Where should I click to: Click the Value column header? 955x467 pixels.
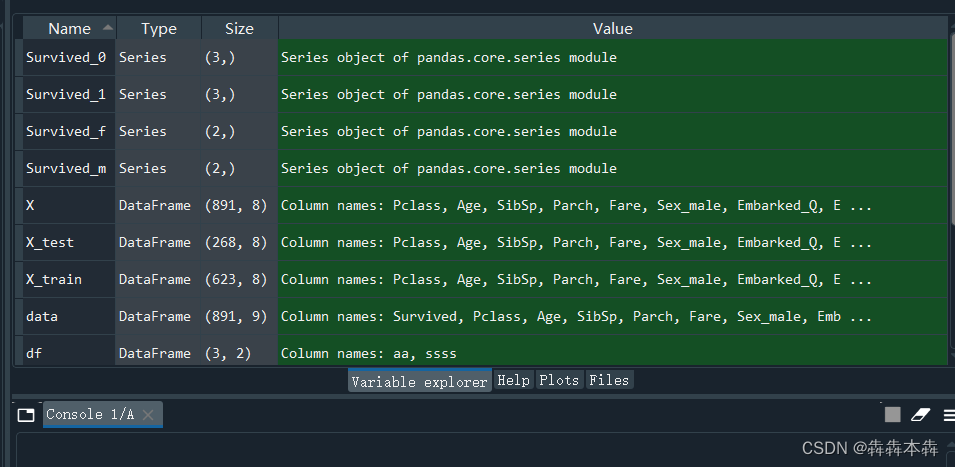(613, 28)
